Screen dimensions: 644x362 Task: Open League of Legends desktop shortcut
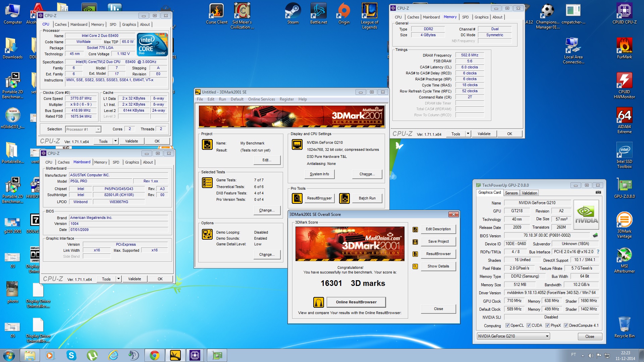(x=369, y=16)
